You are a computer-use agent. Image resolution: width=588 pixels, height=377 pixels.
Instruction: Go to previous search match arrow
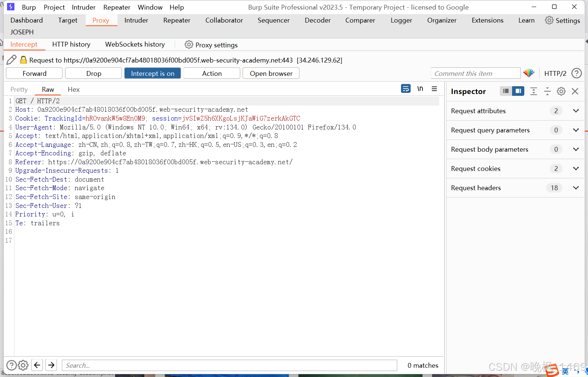point(37,365)
